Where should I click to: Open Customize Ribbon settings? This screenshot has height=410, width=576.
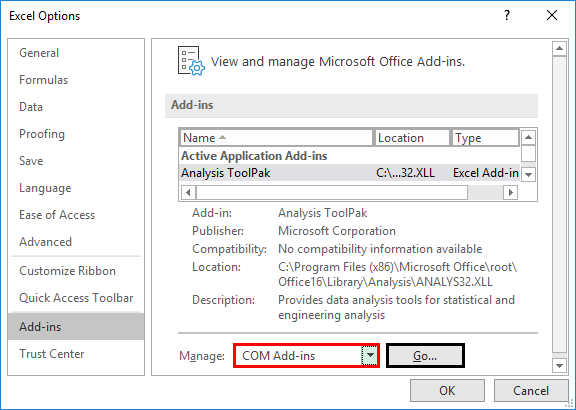click(x=68, y=271)
